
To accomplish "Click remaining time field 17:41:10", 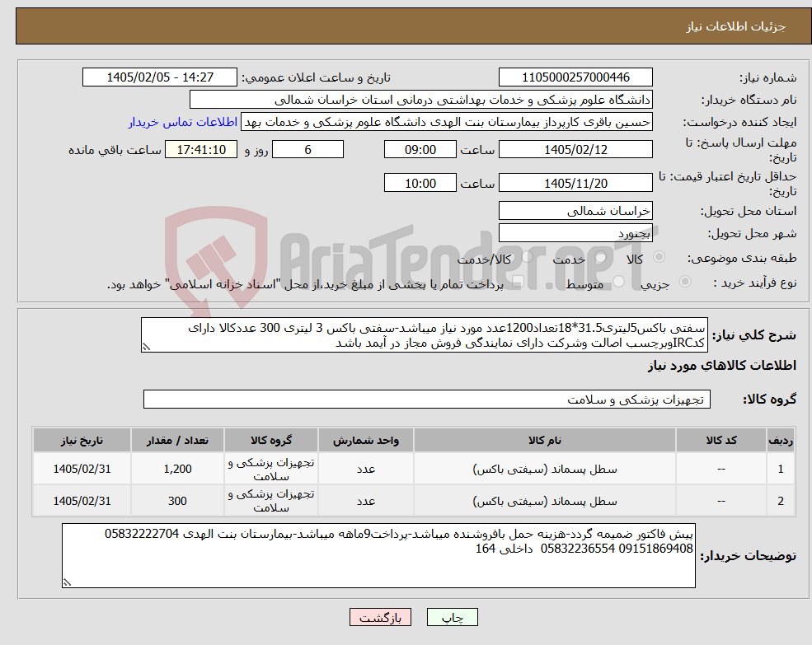I will tap(201, 150).
